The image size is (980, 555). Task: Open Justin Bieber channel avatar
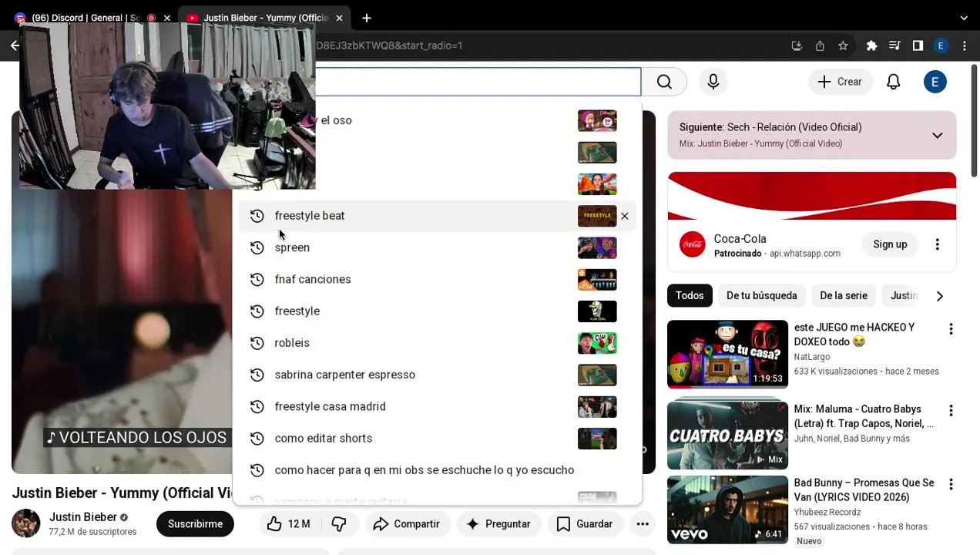point(25,523)
